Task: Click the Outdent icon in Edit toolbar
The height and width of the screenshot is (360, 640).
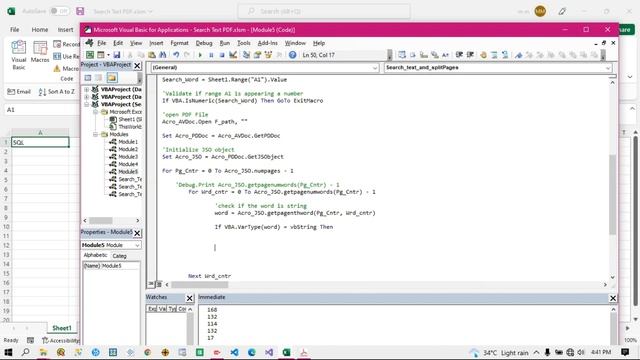Action: coord(470,55)
